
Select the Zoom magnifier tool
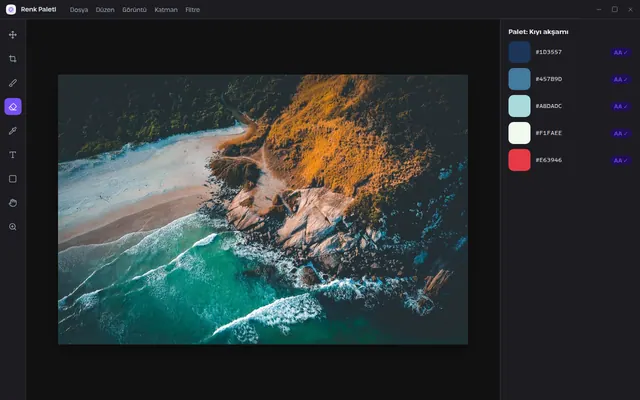[13, 227]
